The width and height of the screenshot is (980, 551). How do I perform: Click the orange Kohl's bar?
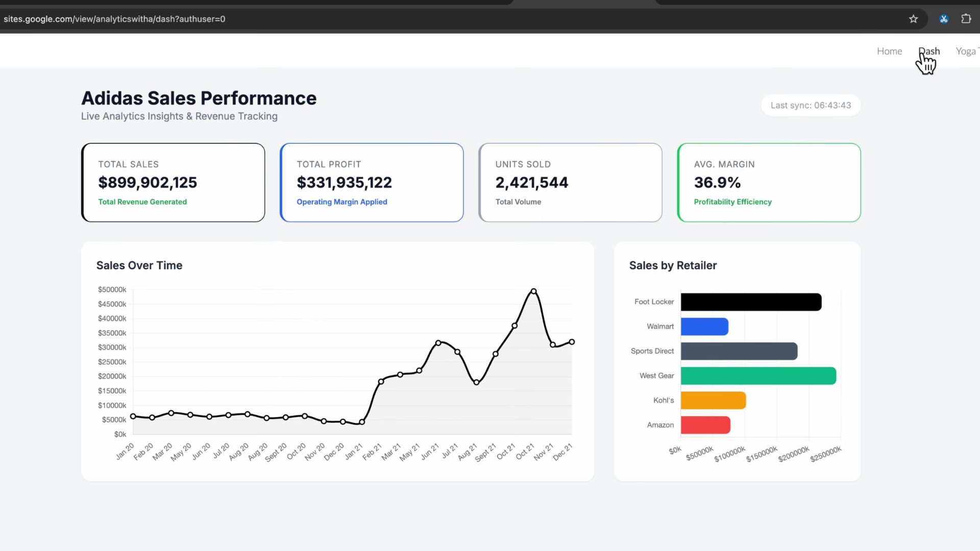tap(713, 400)
